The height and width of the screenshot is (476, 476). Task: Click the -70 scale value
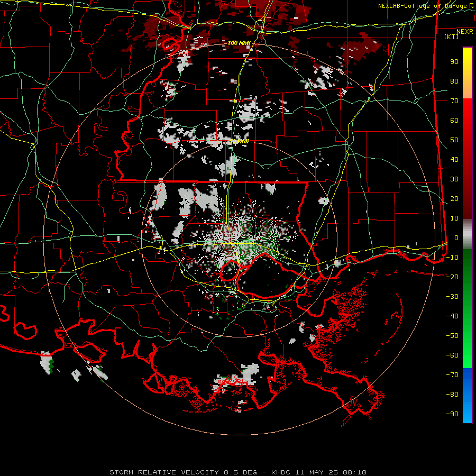click(x=452, y=374)
